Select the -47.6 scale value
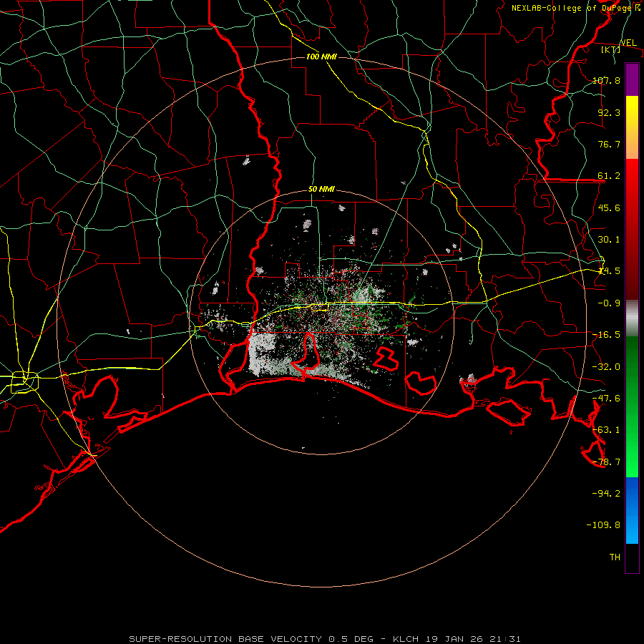 pos(606,399)
